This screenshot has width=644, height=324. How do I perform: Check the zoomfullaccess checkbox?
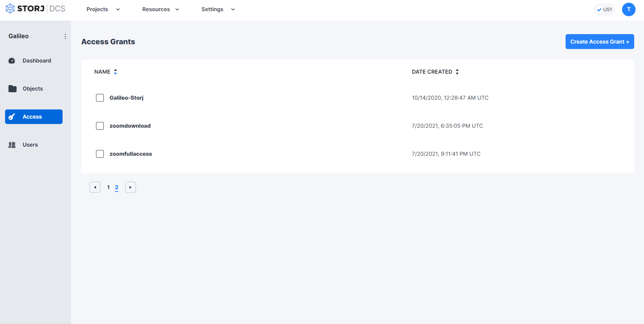(100, 154)
